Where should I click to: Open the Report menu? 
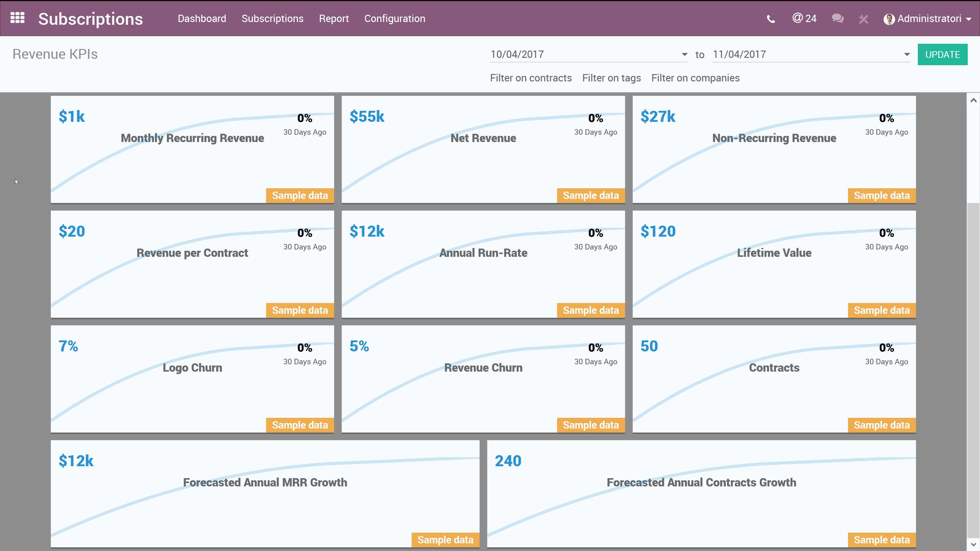pos(334,18)
